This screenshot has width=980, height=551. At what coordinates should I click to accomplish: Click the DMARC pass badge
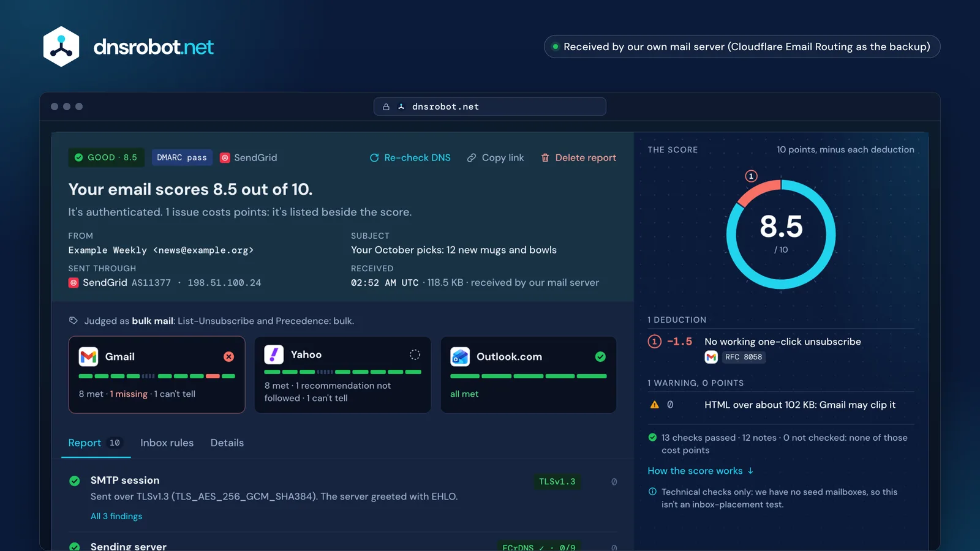pos(182,157)
